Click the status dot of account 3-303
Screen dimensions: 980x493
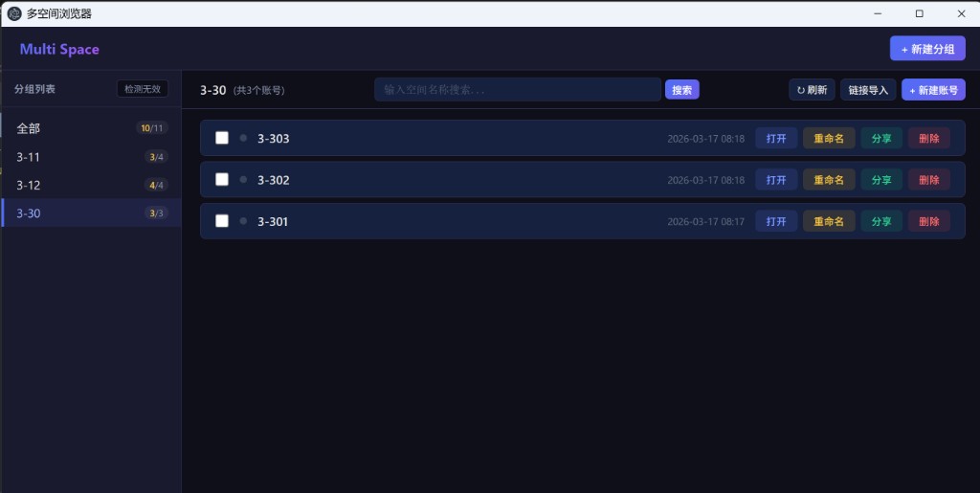(x=243, y=138)
